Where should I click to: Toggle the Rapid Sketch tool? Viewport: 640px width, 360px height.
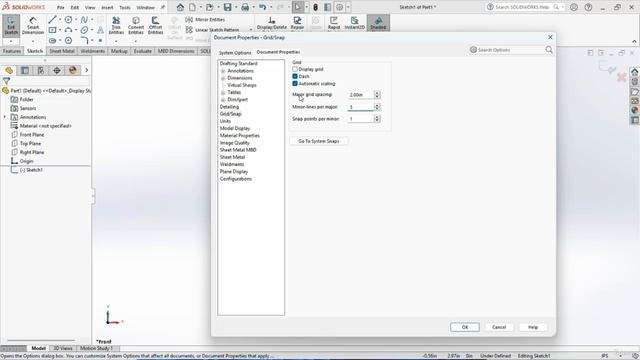(334, 23)
